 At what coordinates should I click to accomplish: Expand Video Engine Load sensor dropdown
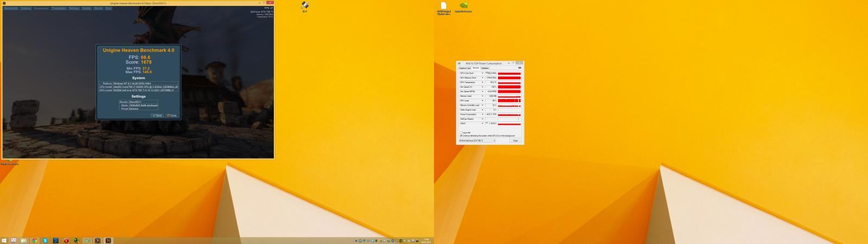[x=482, y=110]
